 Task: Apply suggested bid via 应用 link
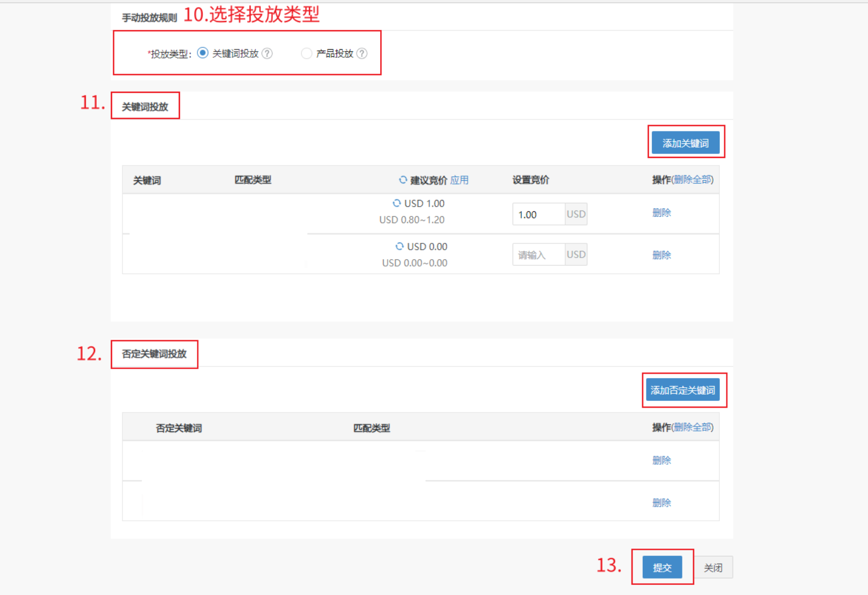(x=459, y=180)
